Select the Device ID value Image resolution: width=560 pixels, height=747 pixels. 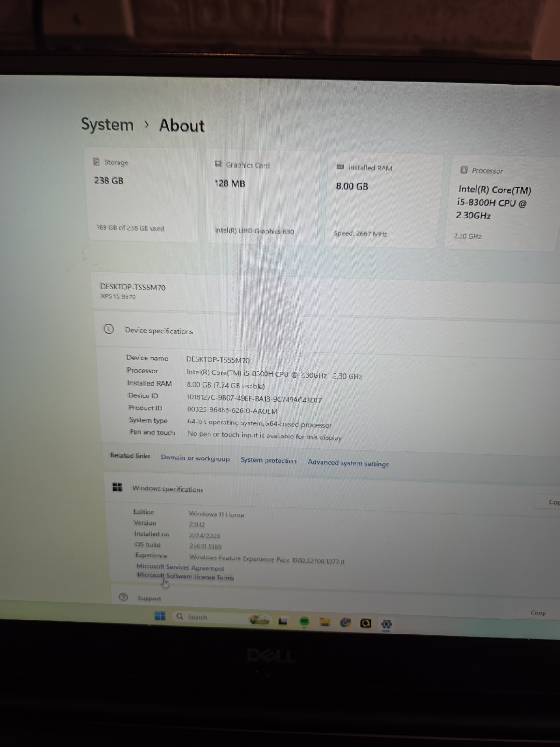click(x=254, y=399)
